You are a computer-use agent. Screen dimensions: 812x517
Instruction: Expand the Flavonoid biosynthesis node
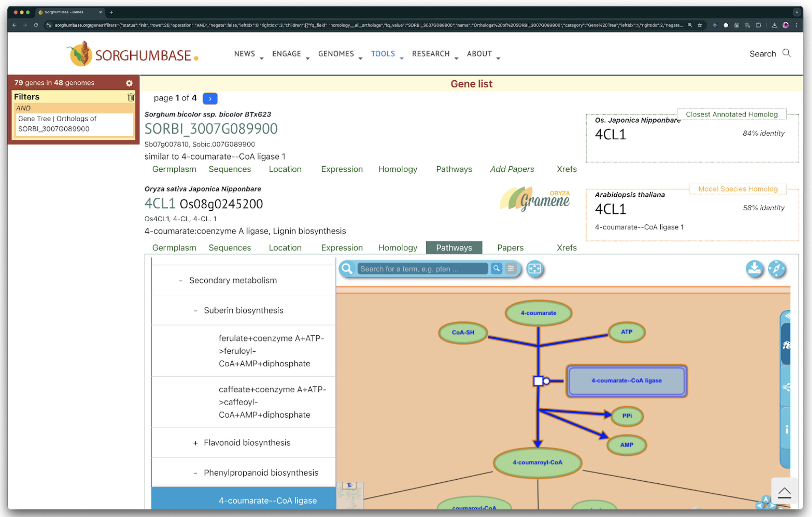click(x=196, y=443)
